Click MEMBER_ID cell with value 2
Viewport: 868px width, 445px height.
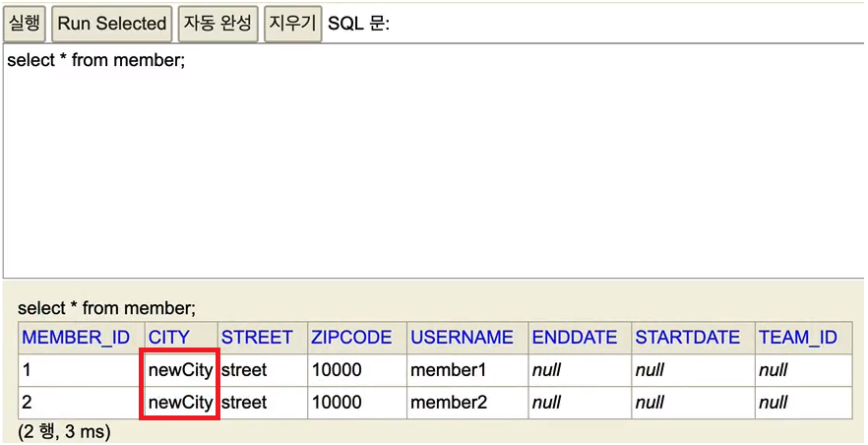point(82,403)
